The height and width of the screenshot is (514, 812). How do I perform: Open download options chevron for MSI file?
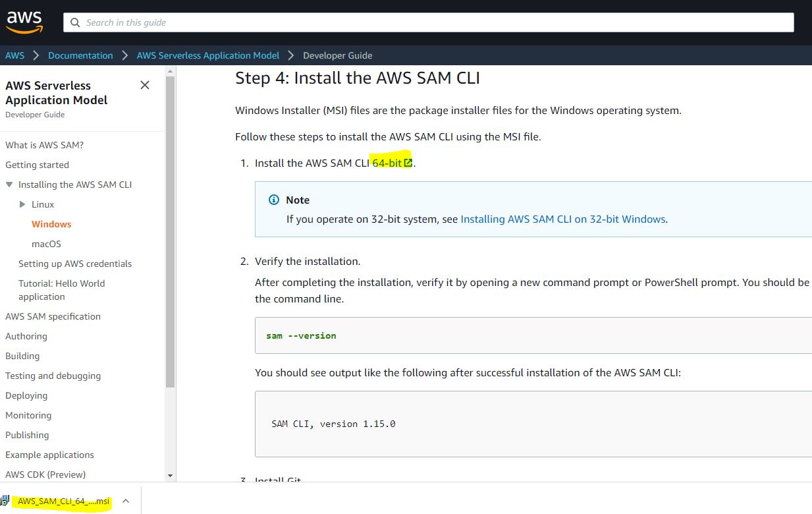tap(126, 501)
